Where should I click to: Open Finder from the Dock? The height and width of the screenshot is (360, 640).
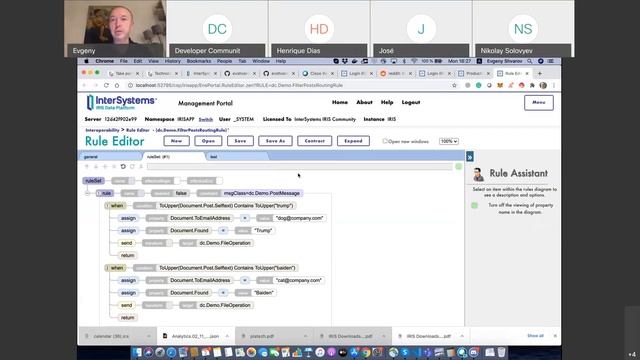coord(138,352)
